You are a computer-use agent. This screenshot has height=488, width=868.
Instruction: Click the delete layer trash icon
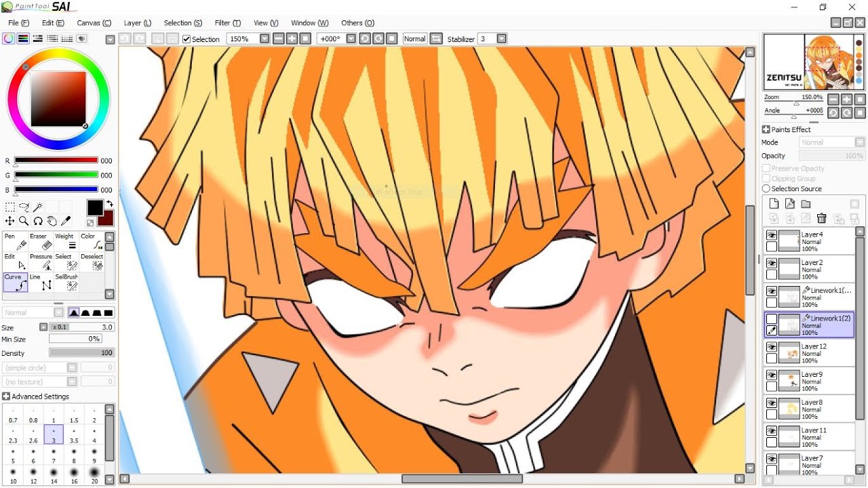coord(822,218)
